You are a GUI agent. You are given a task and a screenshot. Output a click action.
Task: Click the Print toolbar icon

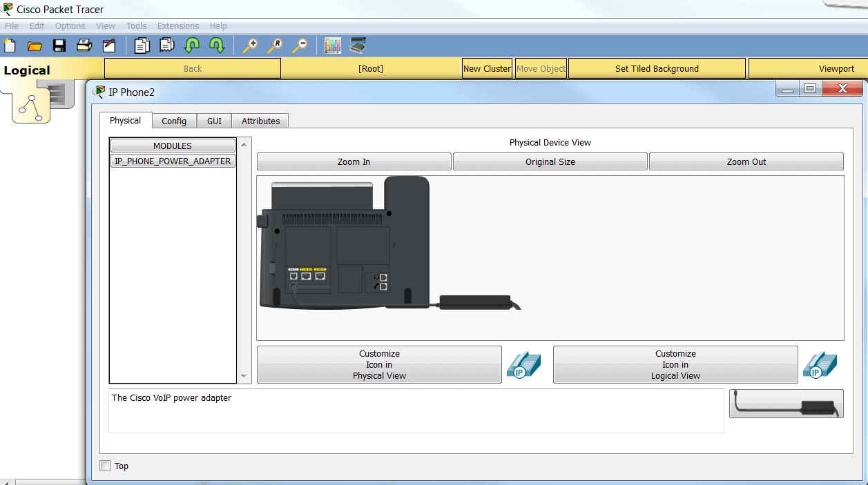[x=84, y=46]
